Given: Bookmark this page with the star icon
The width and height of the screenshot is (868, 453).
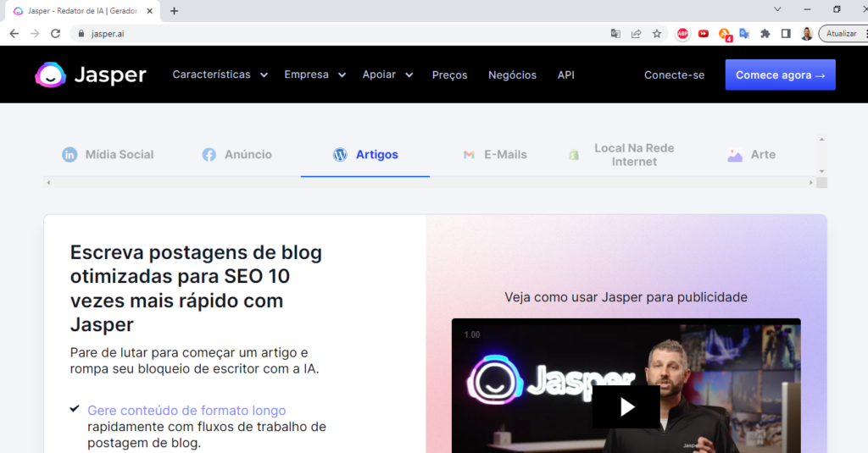Looking at the screenshot, I should pyautogui.click(x=657, y=34).
